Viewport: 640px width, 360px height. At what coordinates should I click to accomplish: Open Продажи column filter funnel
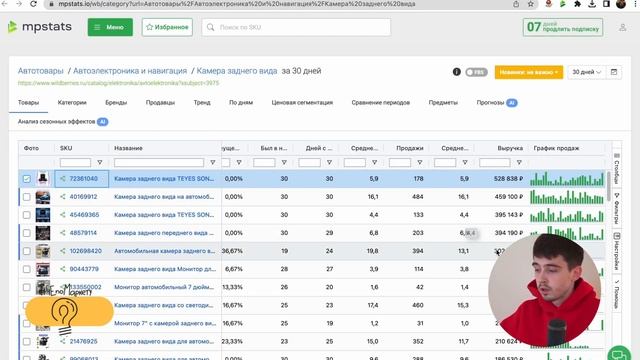click(x=420, y=162)
